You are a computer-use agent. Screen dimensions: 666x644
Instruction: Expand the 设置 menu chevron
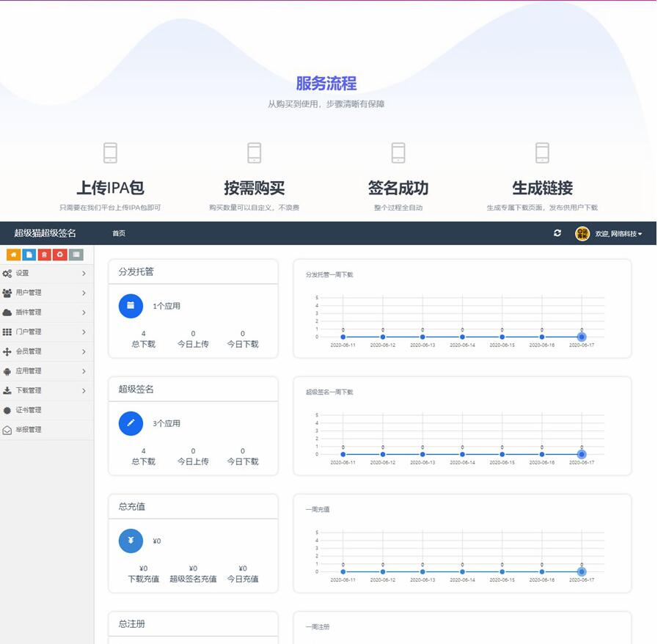pos(84,274)
